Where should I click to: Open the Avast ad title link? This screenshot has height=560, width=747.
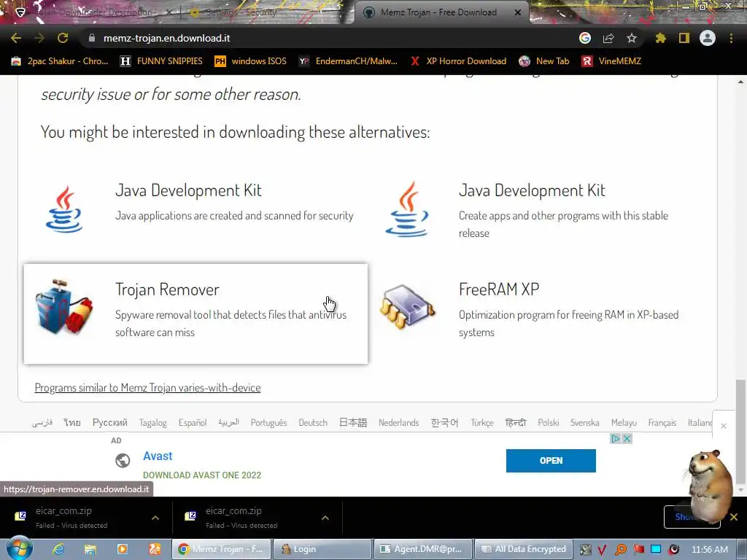pos(158,456)
